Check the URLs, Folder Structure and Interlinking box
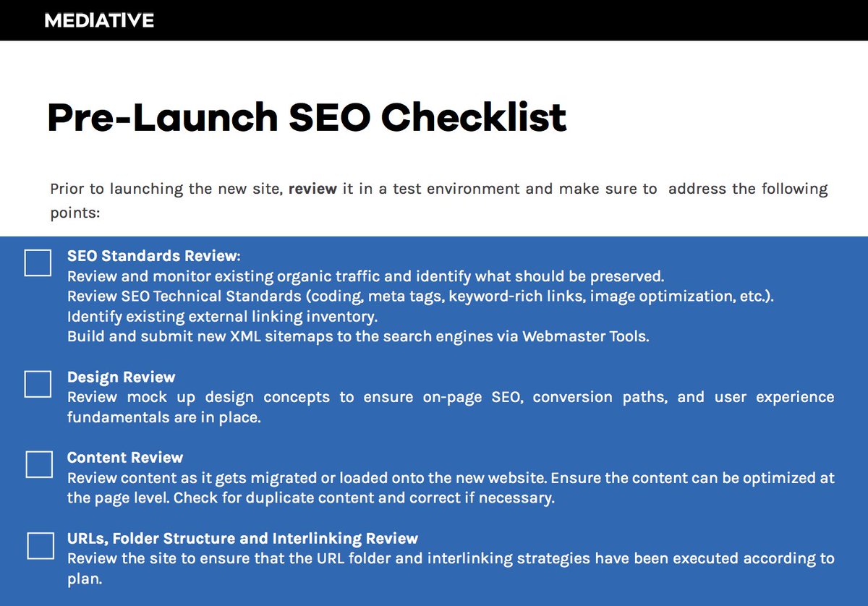This screenshot has height=606, width=868. pos(41,545)
